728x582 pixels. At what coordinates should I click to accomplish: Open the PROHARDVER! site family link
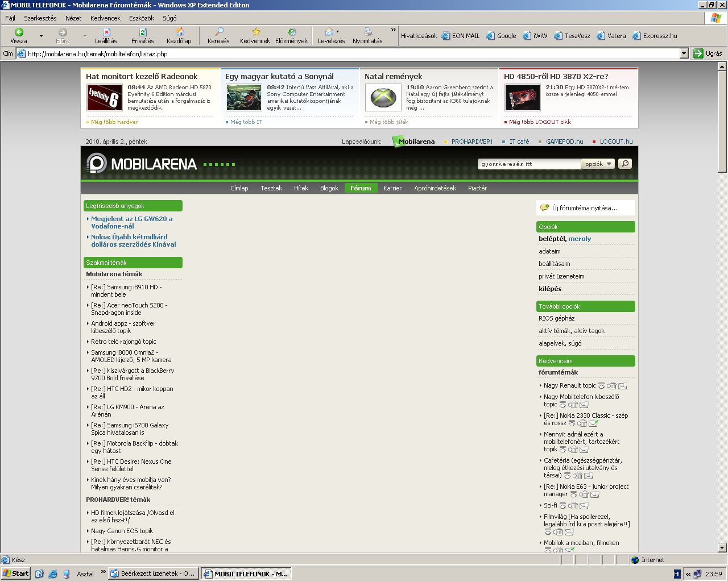pyautogui.click(x=471, y=142)
